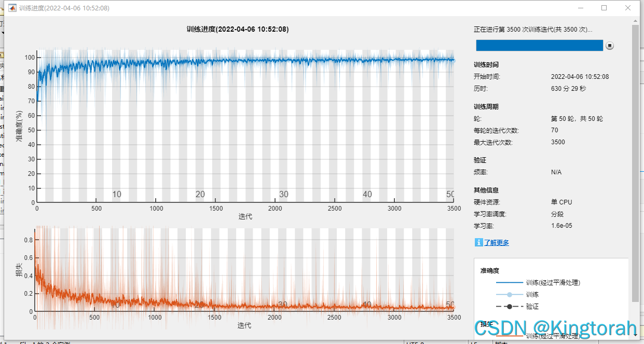Click the 准确度(%) y-axis label

(19, 126)
